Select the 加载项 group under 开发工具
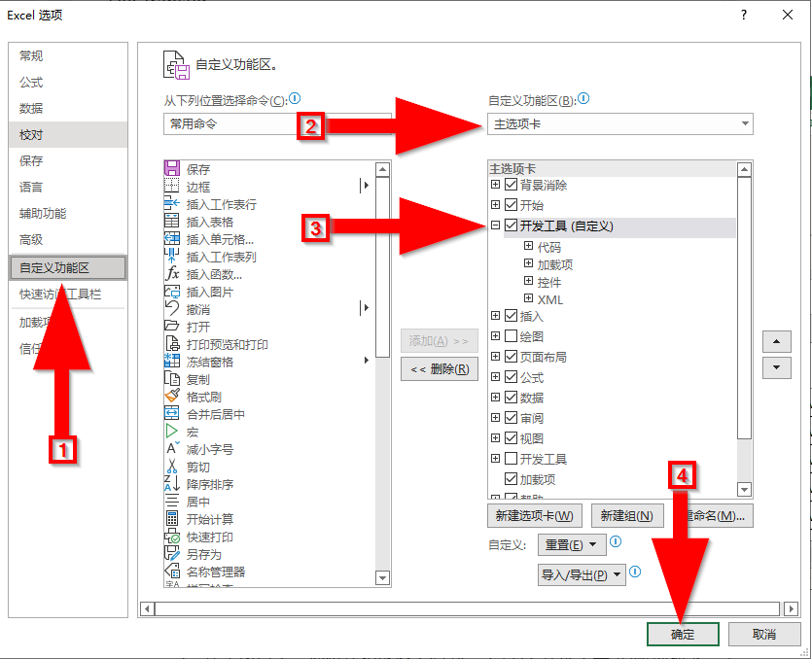Image resolution: width=812 pixels, height=659 pixels. (555, 264)
